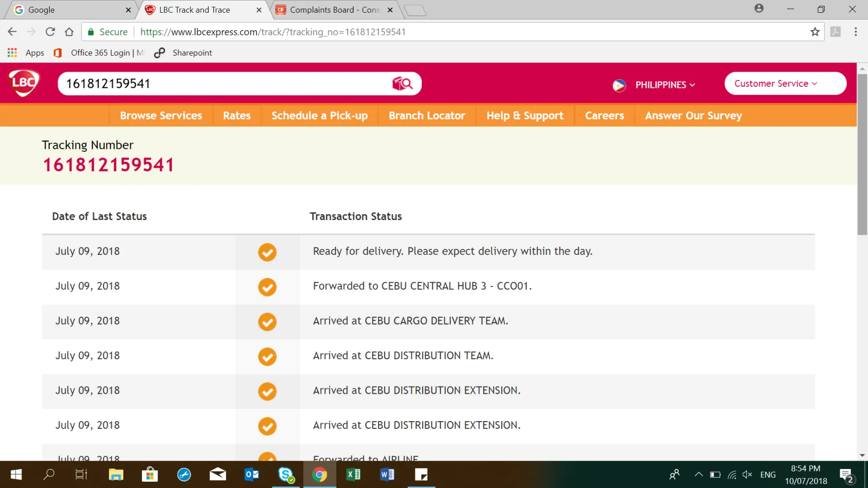Click the Chrome profile avatar icon
868x488 pixels.
coord(759,8)
